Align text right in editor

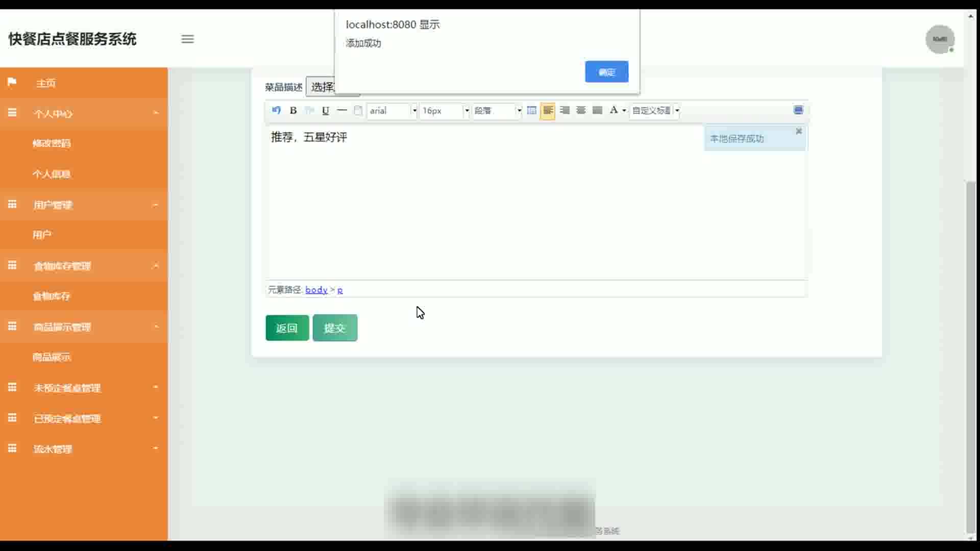click(565, 110)
